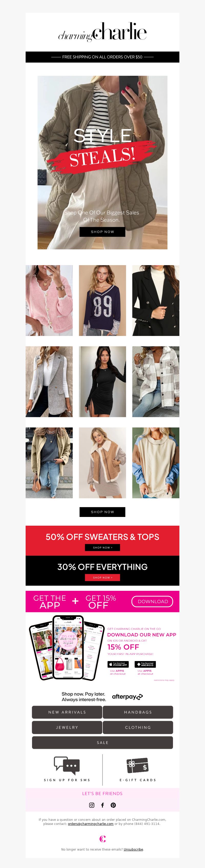
Task: Click the Charming Charlie header logo
Action: (x=102, y=32)
